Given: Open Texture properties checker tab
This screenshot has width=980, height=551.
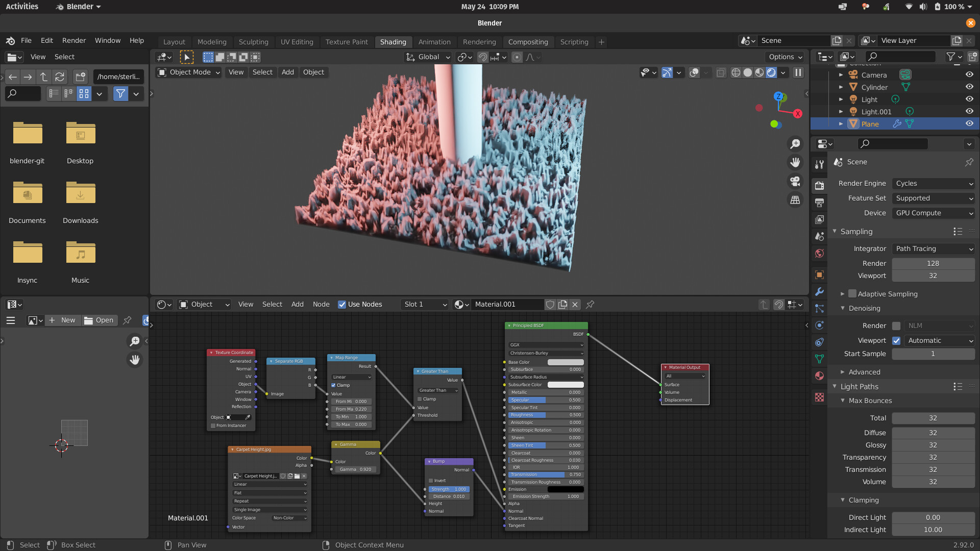Looking at the screenshot, I should (x=819, y=397).
